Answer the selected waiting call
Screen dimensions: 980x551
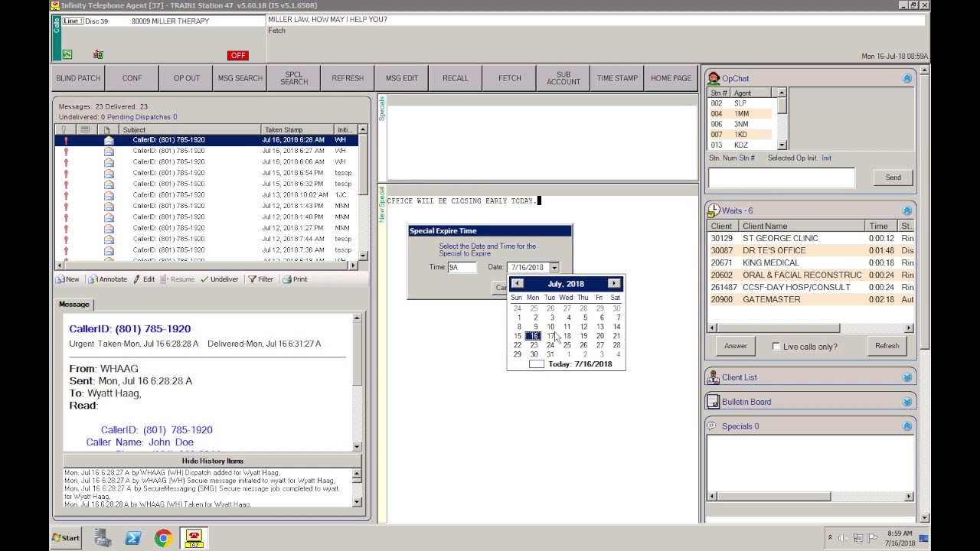(735, 346)
